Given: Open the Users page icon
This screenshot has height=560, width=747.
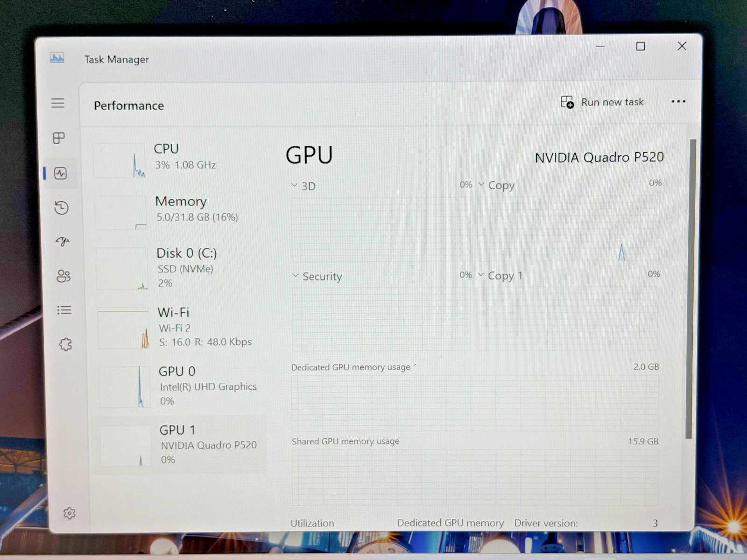Looking at the screenshot, I should (63, 276).
